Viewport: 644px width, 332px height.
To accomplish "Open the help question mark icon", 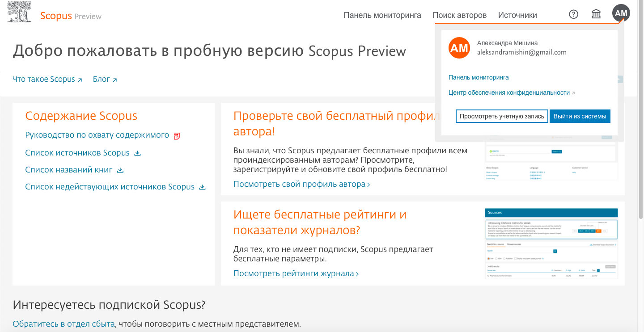I will click(x=574, y=14).
